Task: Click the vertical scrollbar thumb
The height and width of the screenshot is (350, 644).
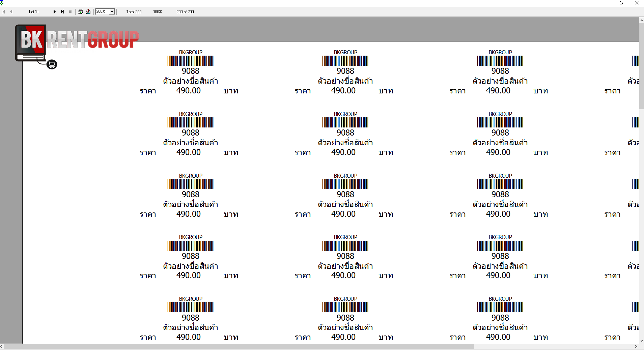Action: point(641,66)
